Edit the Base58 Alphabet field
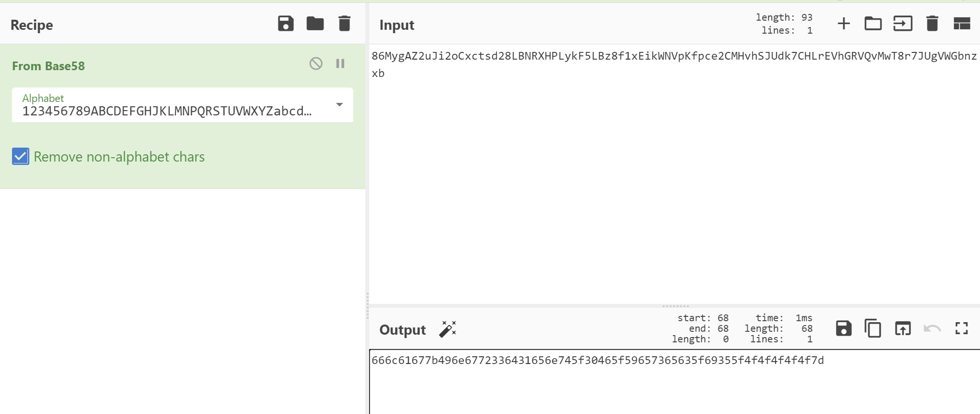980x414 pixels. (x=183, y=105)
